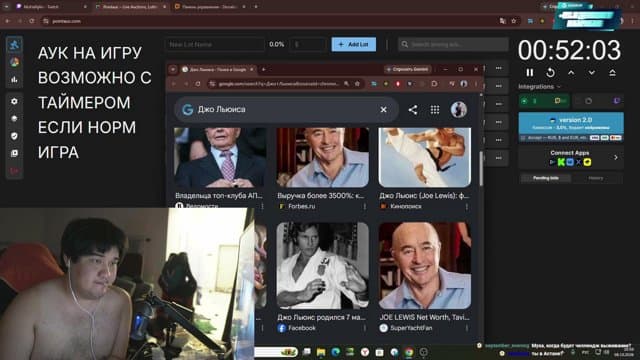Click the Add Lot button

(x=353, y=44)
